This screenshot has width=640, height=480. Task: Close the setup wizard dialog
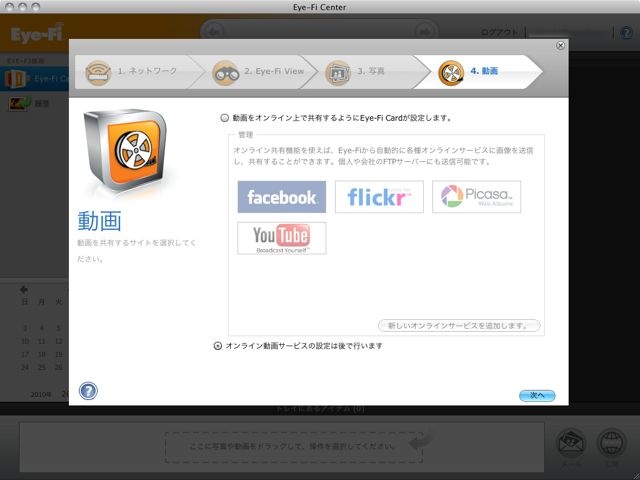click(x=560, y=45)
